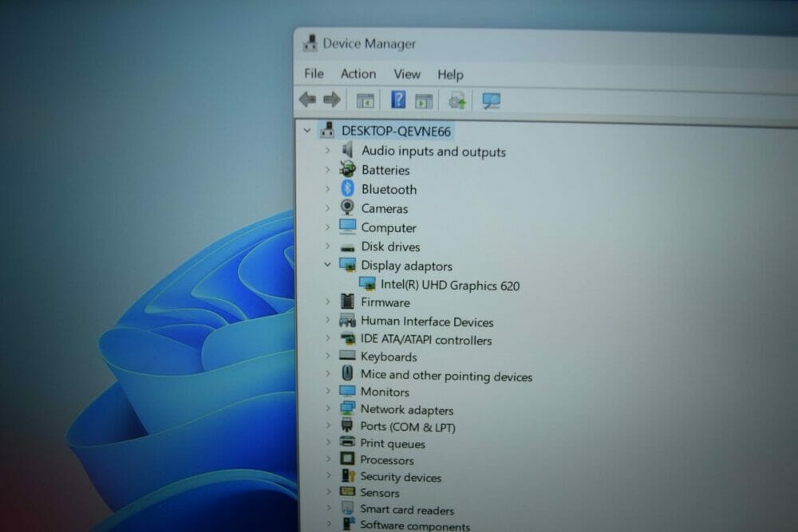The image size is (798, 532).
Task: Select the Monitors icon
Action: click(x=348, y=391)
